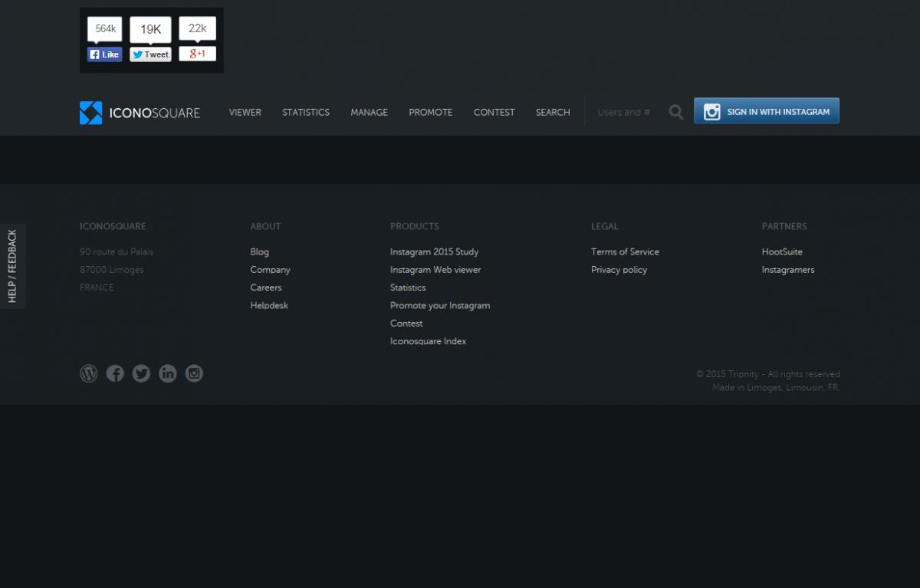Open the footer Contest link
920x588 pixels.
(406, 324)
